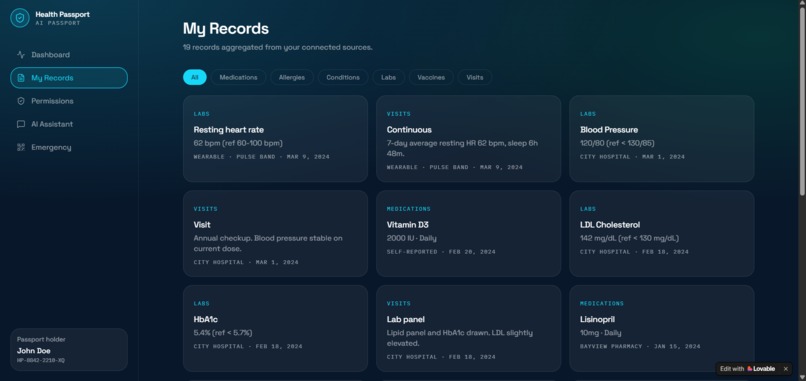This screenshot has height=381, width=806.
Task: Open My Records in the sidebar
Action: tap(69, 78)
